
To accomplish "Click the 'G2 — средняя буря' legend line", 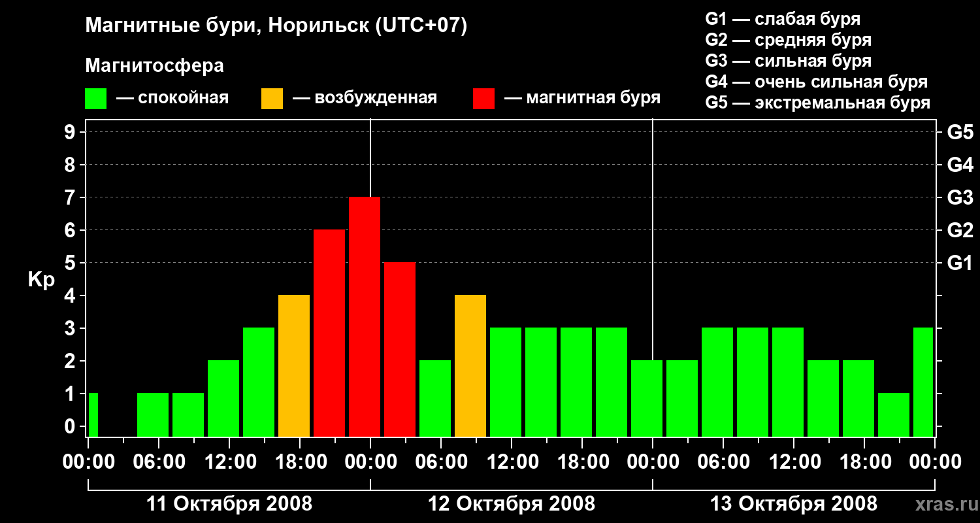I will 789,40.
